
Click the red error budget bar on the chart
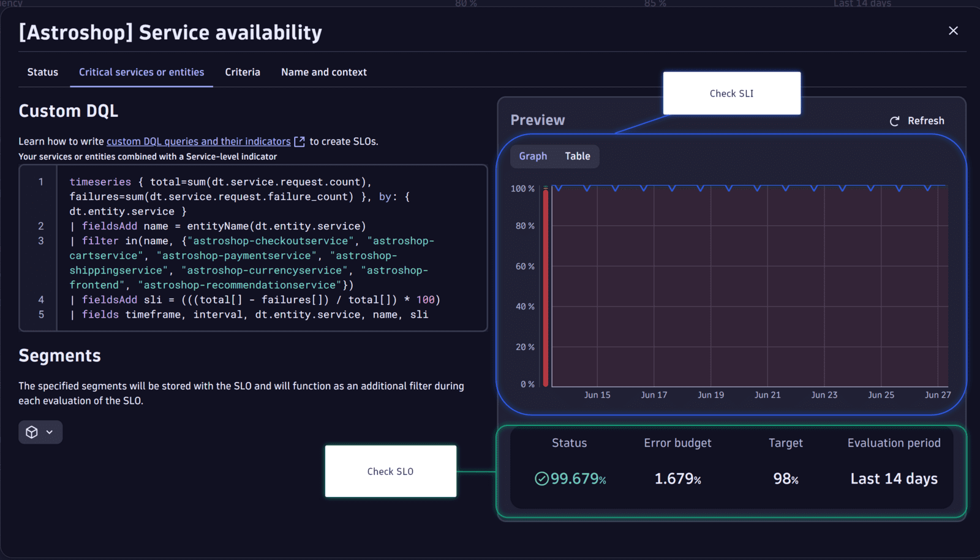[x=545, y=286]
